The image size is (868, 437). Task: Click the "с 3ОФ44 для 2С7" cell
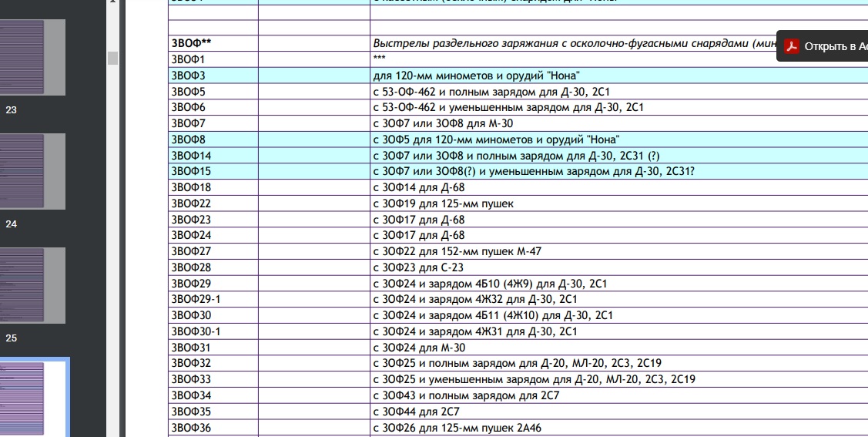416,412
